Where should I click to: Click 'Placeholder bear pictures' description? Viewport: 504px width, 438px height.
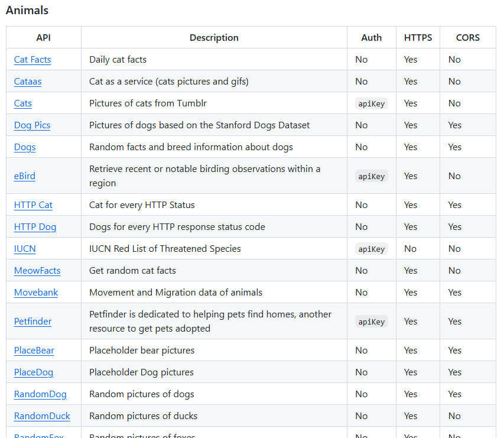coord(142,350)
